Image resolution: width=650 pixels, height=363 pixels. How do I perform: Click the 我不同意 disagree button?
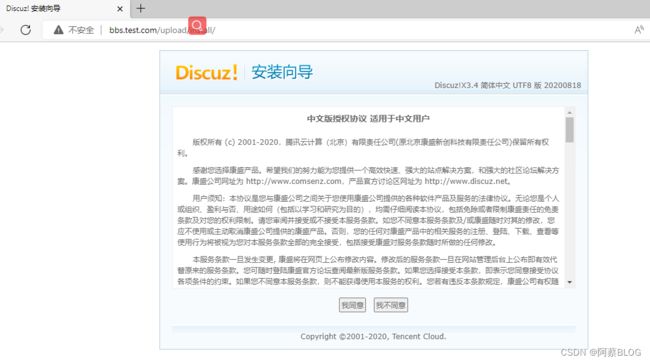[x=390, y=305]
